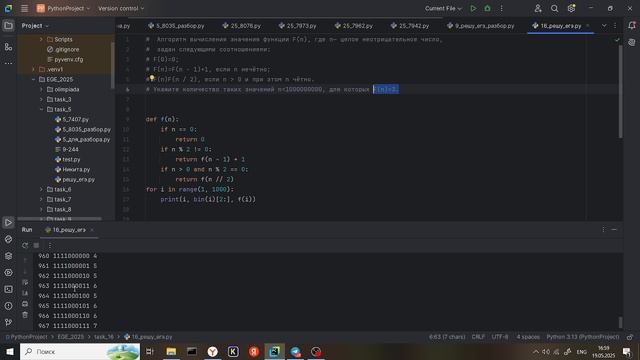The height and width of the screenshot is (360, 640).
Task: Collapse the EGE_2025 folder
Action: 33,79
